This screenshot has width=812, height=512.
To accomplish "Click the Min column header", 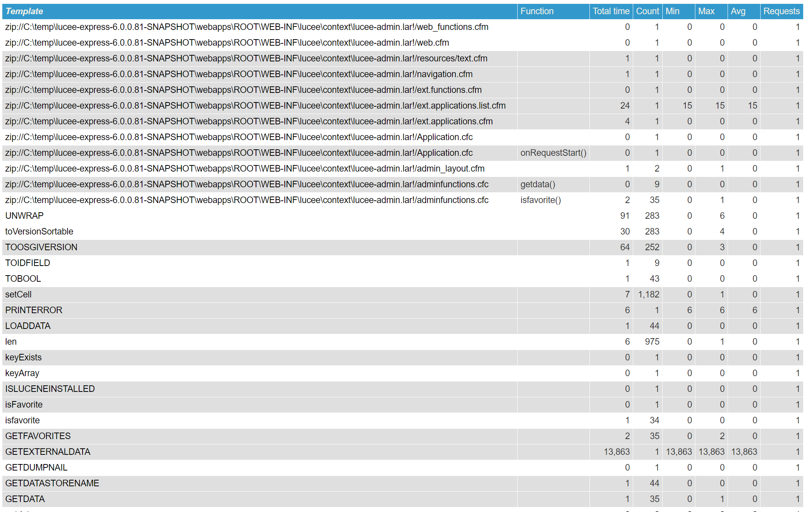I will coord(672,11).
